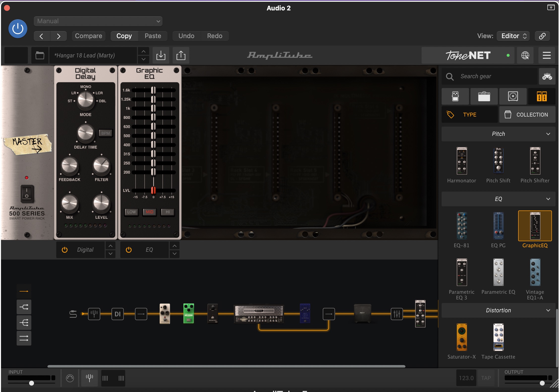The height and width of the screenshot is (392, 559).
Task: Open the Manual preset dropdown
Action: pos(98,21)
